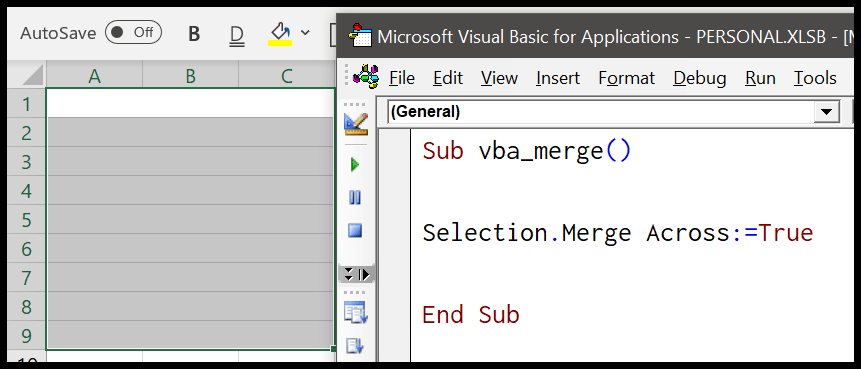Toggle the AutoSave switch
861x369 pixels.
133,33
